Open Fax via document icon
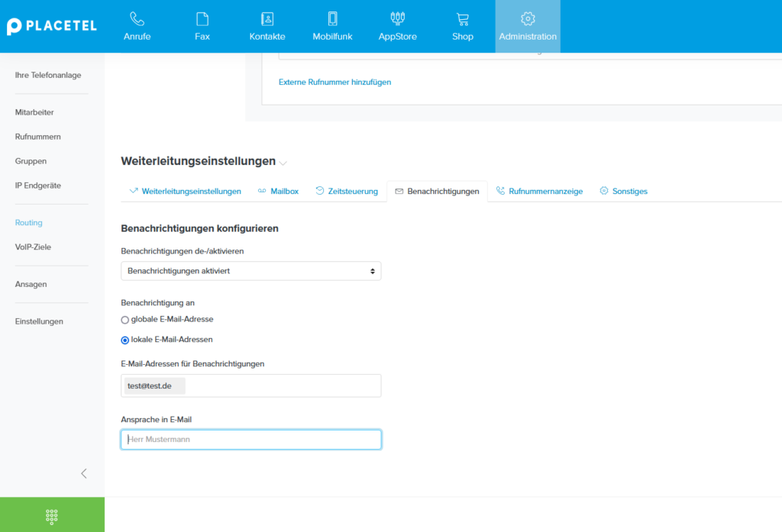Image resolution: width=782 pixels, height=532 pixels. pyautogui.click(x=202, y=19)
